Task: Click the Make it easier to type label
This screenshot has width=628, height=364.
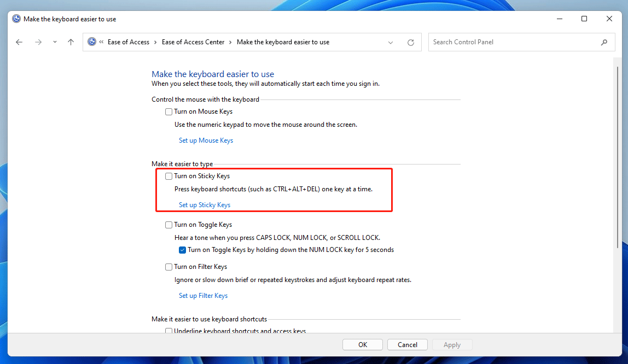Action: (x=182, y=163)
